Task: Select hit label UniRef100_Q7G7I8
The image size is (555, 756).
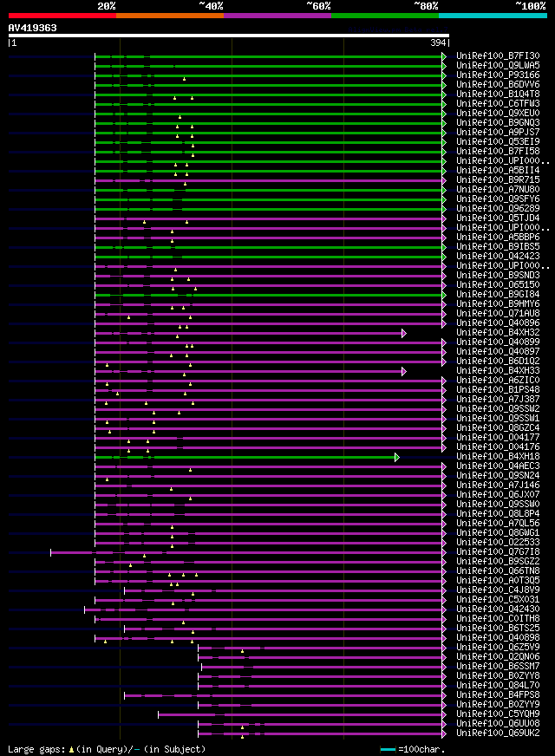Action: [498, 552]
